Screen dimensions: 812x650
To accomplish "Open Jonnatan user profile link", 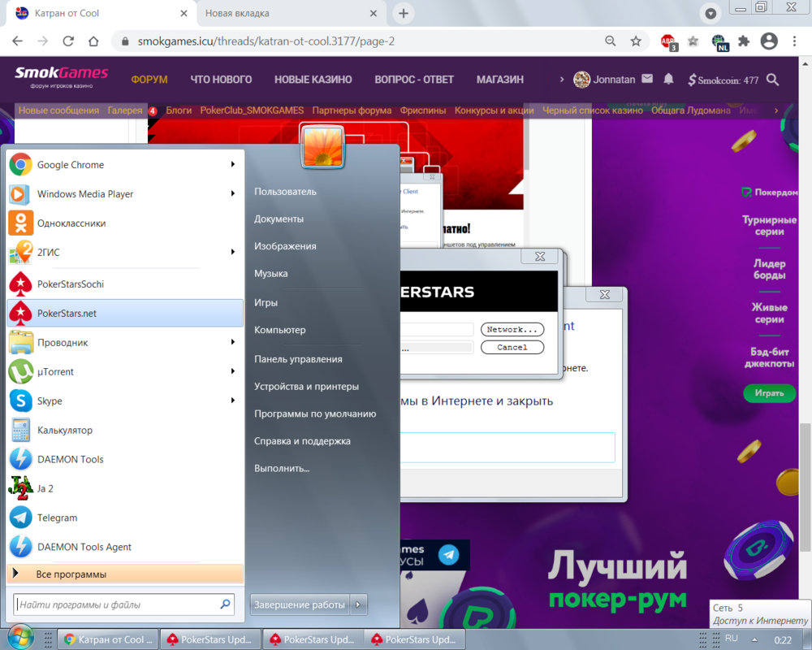I will (604, 80).
